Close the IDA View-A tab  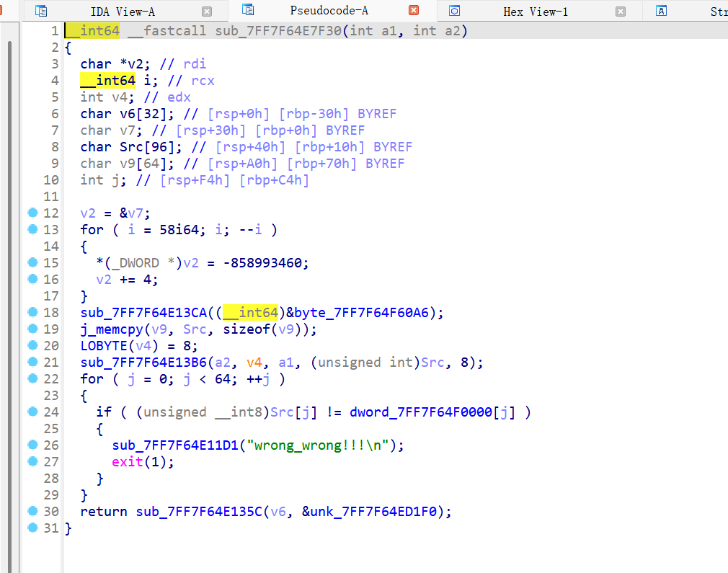207,12
